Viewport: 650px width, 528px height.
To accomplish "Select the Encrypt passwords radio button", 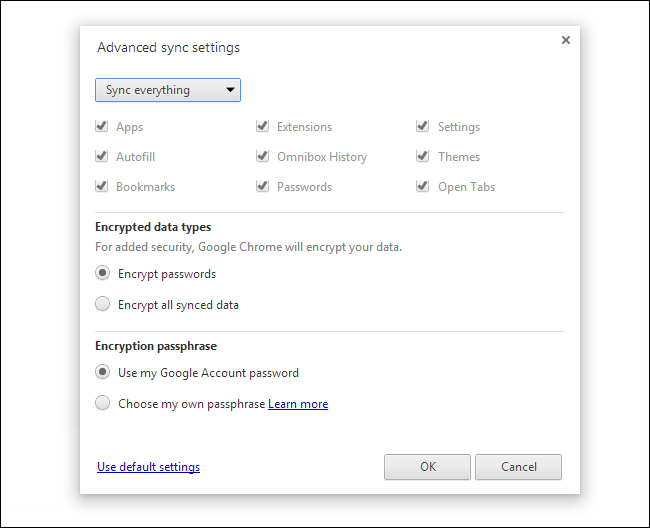I will click(x=102, y=273).
